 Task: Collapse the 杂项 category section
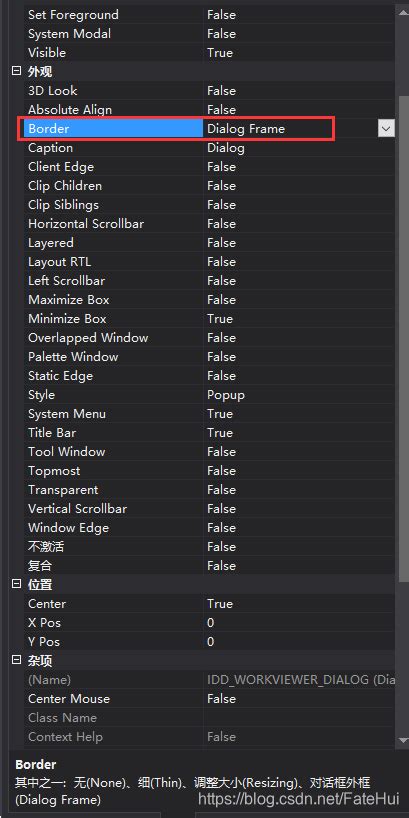17,660
